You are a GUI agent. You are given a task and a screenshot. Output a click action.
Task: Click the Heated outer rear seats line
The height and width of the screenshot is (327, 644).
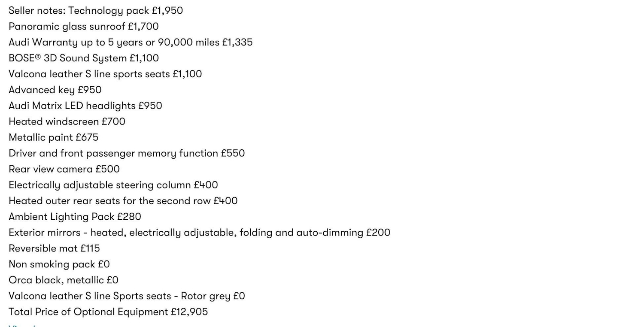point(123,201)
